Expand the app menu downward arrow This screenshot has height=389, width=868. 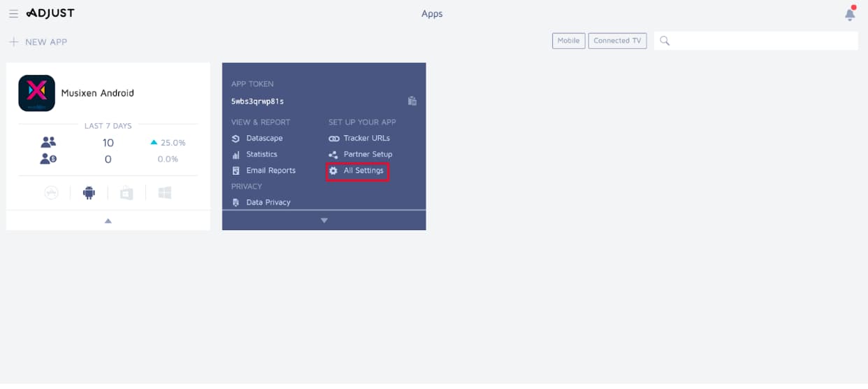(324, 220)
